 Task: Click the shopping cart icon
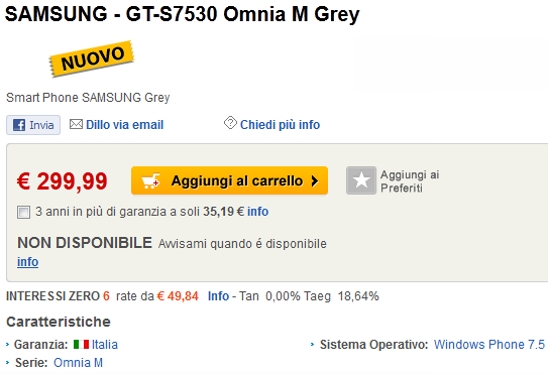pyautogui.click(x=151, y=181)
